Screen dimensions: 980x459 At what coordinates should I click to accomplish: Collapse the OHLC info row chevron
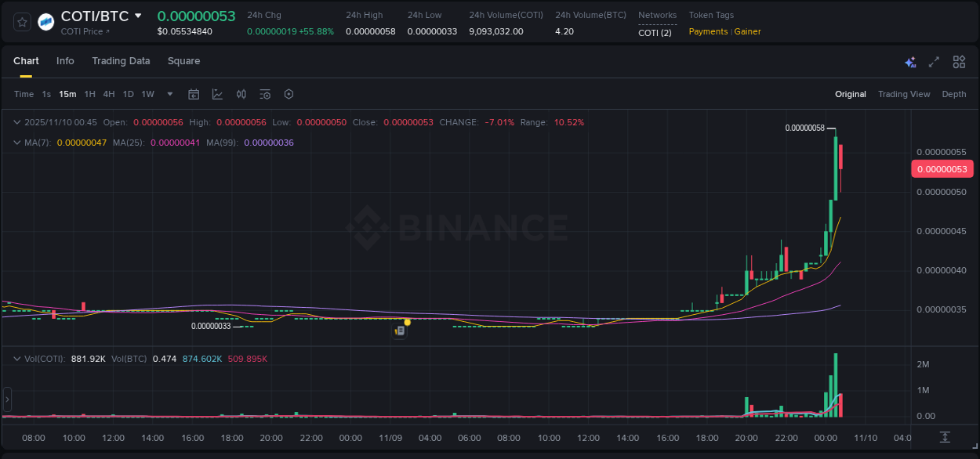coord(17,122)
